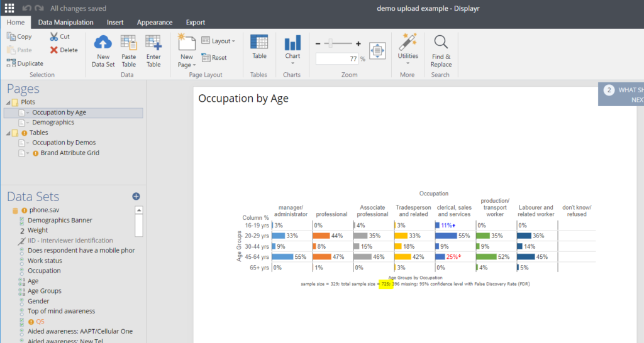Click the Paste button

pyautogui.click(x=19, y=50)
